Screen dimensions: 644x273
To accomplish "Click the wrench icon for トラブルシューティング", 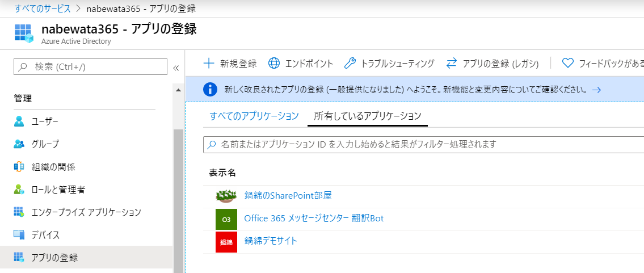I will coord(350,63).
